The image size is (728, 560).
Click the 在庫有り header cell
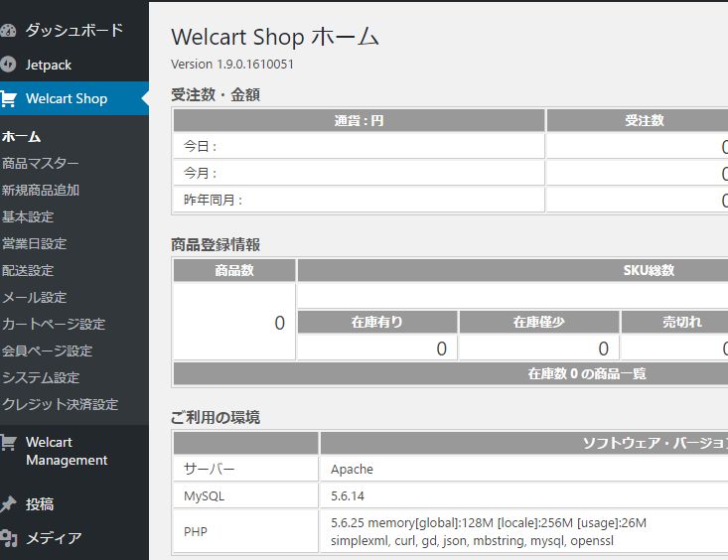377,322
